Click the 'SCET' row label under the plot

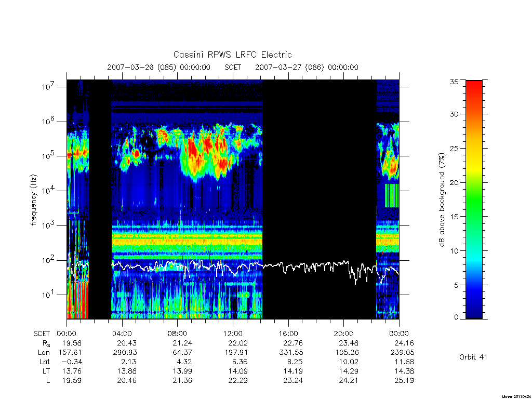pos(42,334)
